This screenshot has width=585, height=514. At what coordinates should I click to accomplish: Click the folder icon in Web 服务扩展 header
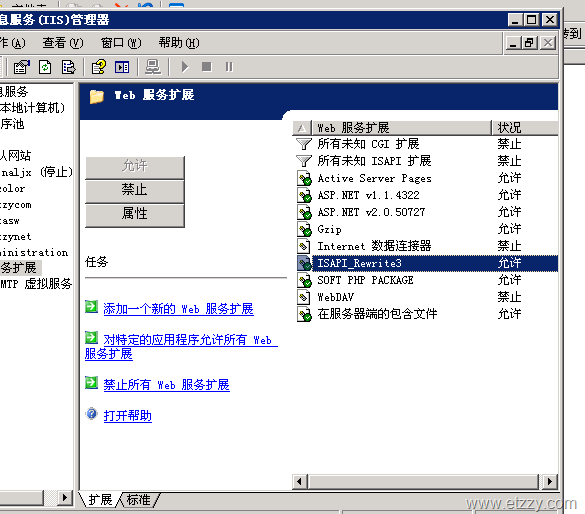point(97,97)
